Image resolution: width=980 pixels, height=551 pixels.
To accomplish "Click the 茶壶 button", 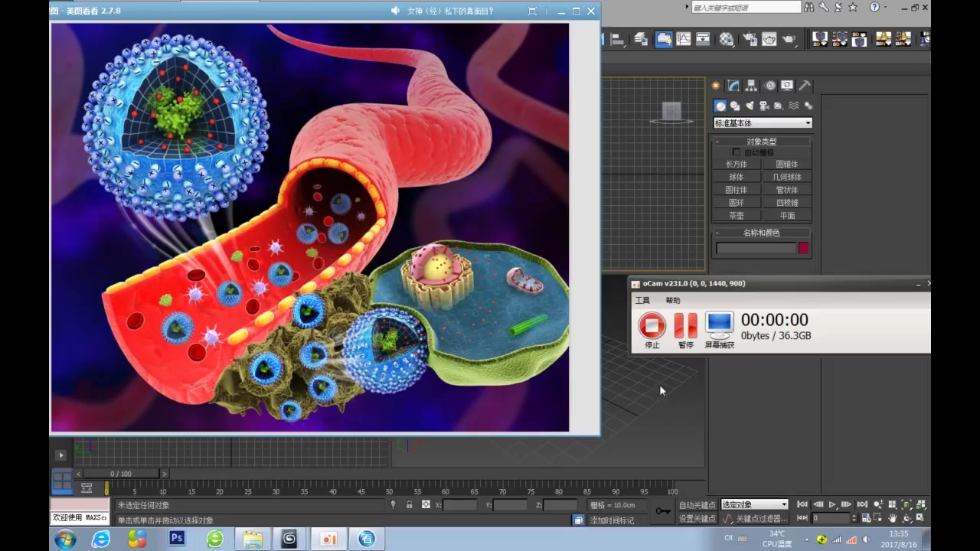I will (737, 216).
